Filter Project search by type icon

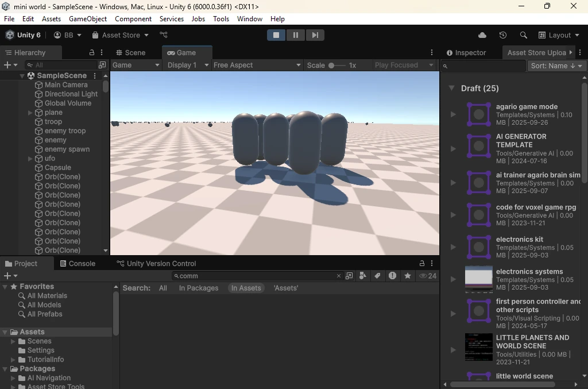point(363,276)
